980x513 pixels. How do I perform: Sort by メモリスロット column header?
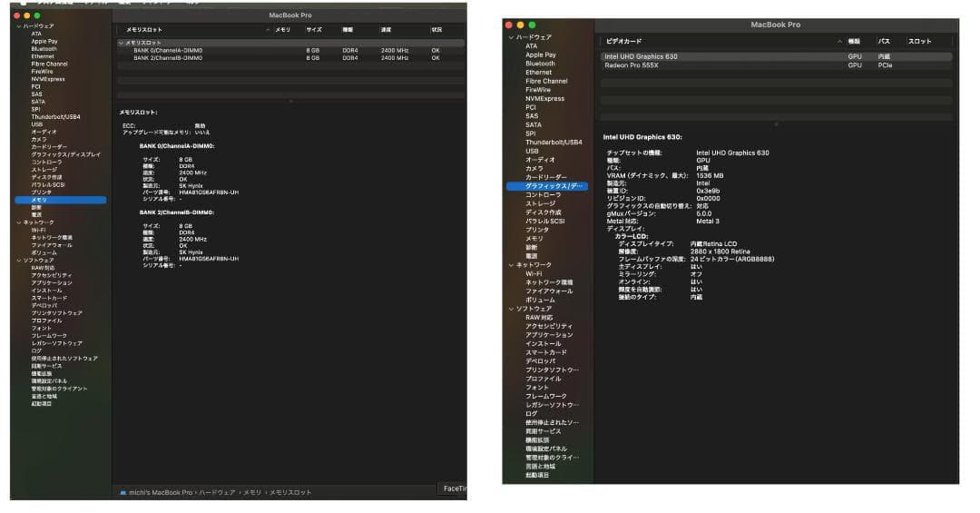point(144,29)
